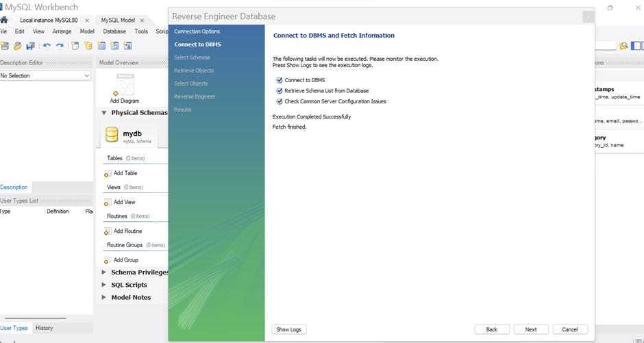This screenshot has height=343, width=644.
Task: Switch to the MySQL Model tab
Action: (x=118, y=20)
